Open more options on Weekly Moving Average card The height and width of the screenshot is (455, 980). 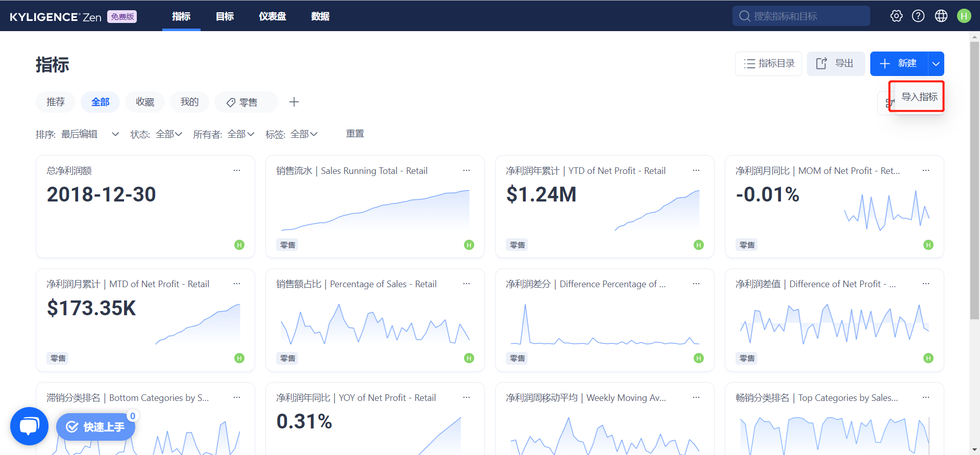click(696, 397)
